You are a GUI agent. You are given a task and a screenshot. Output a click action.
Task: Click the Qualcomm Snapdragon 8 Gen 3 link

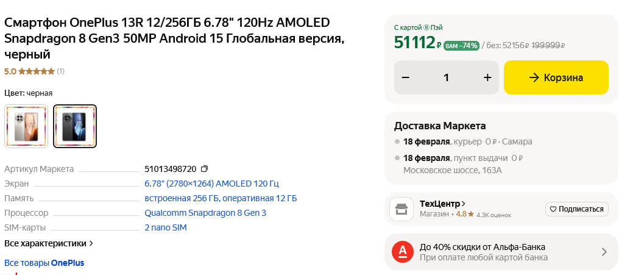205,213
